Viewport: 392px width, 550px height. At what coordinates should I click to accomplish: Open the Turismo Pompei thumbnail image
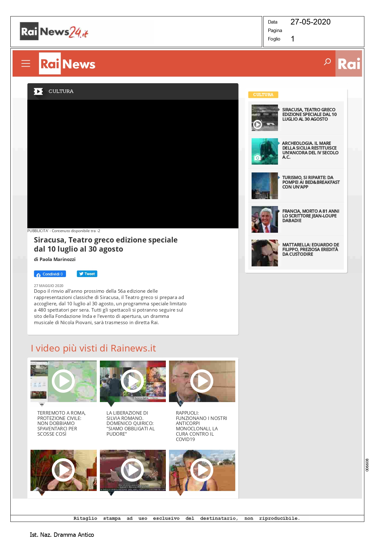pos(265,186)
